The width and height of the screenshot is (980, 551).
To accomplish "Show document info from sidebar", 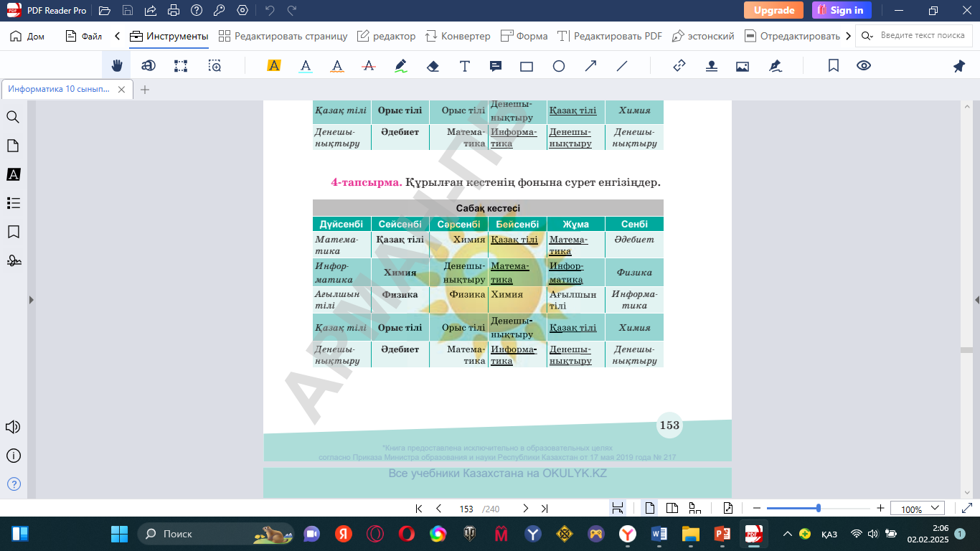I will click(13, 456).
